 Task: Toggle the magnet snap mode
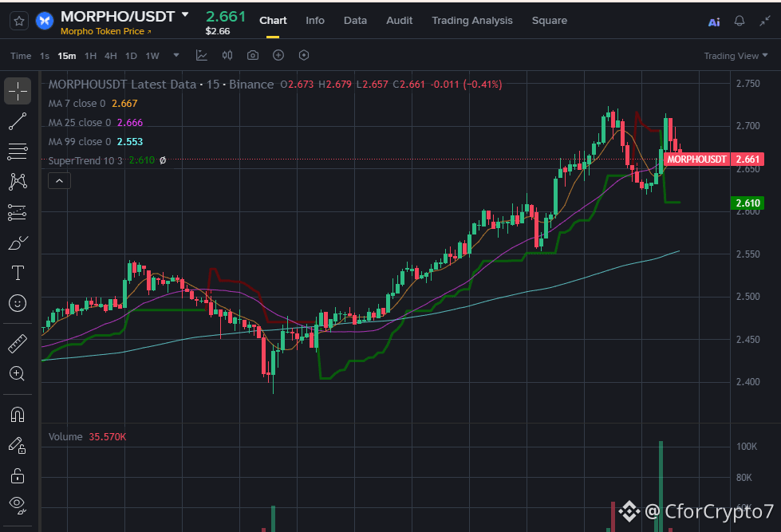[18, 415]
